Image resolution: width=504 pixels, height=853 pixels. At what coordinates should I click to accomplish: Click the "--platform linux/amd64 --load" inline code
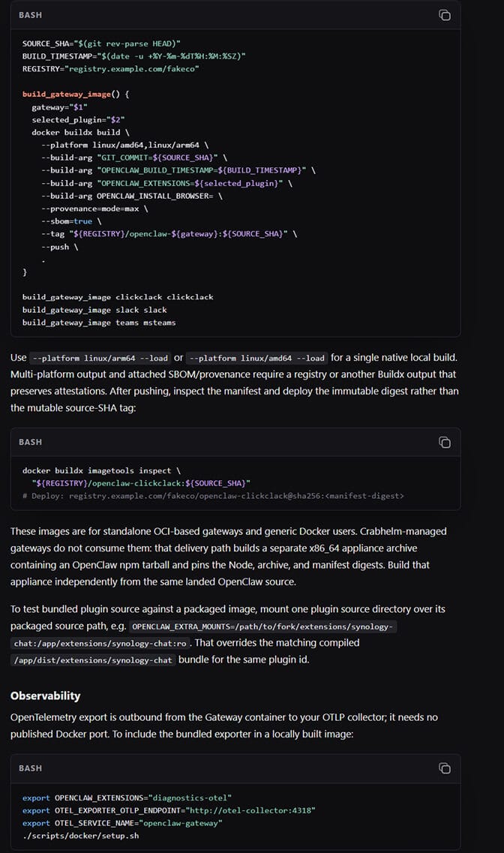point(256,358)
